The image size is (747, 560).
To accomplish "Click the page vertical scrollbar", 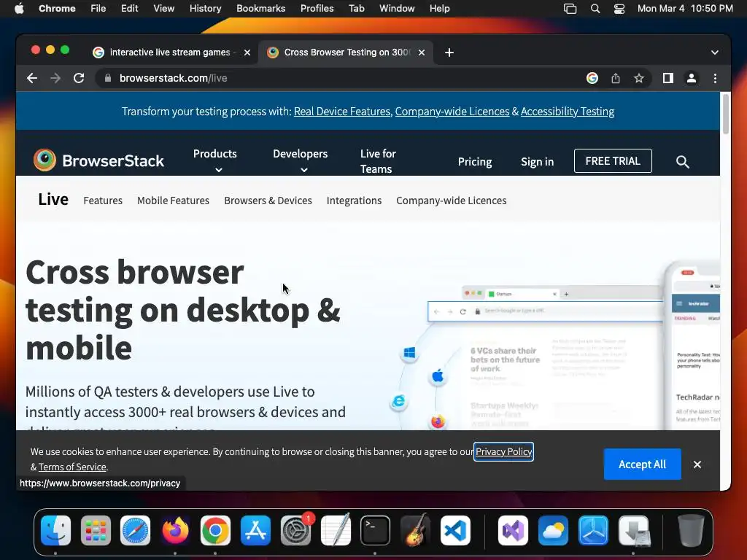I will (x=726, y=114).
